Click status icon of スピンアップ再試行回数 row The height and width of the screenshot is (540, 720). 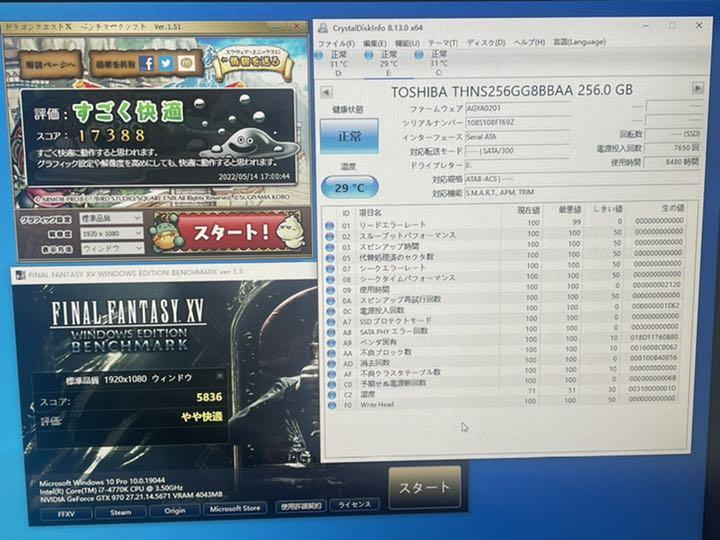click(x=330, y=301)
